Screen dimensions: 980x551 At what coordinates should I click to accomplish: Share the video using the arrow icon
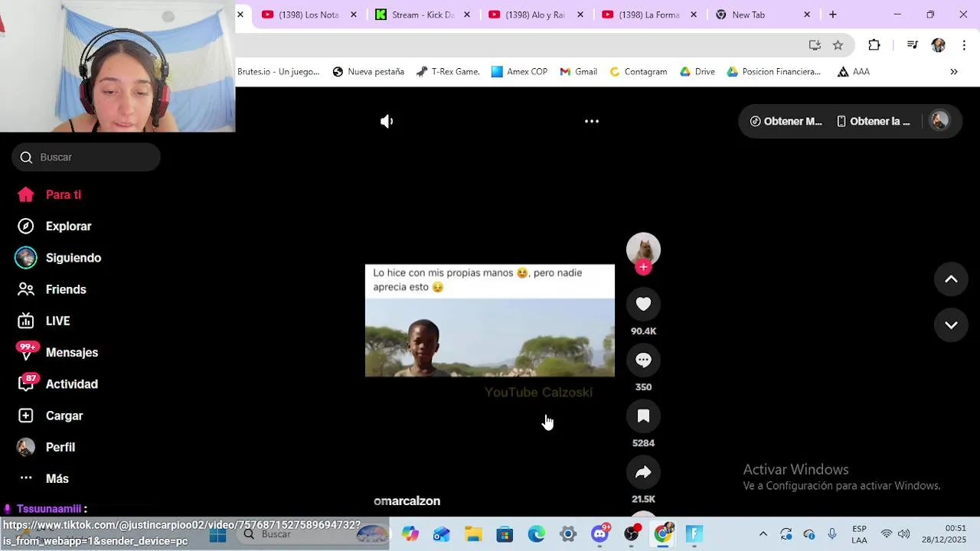[643, 472]
